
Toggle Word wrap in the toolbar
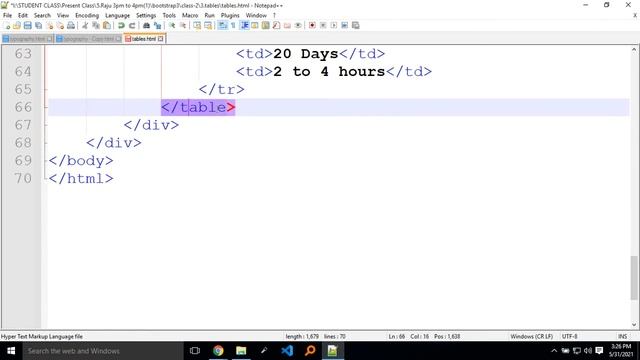(222, 25)
